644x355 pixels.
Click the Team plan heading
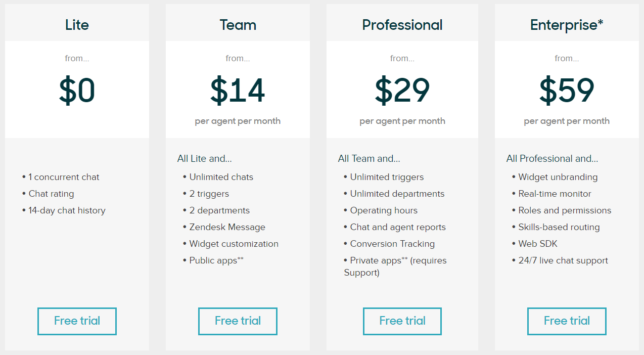[238, 25]
